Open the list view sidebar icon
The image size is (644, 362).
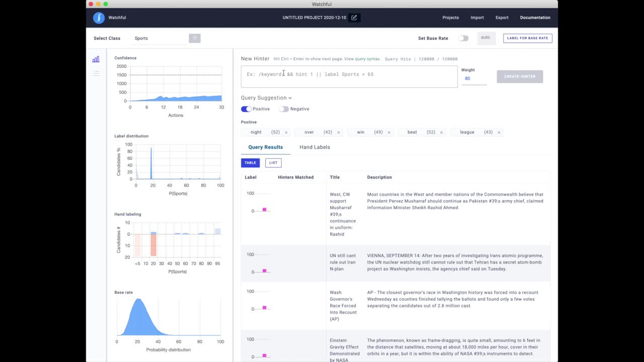point(96,73)
